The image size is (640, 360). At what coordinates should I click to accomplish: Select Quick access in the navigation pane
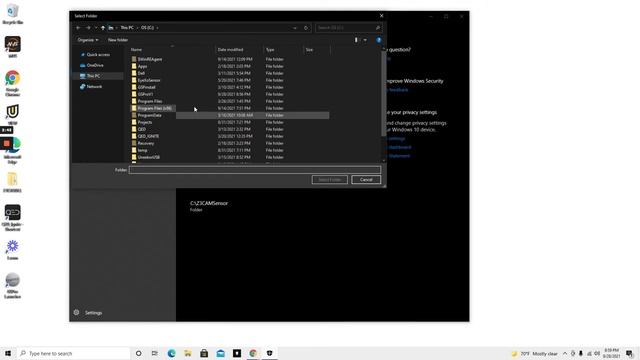click(x=98, y=55)
